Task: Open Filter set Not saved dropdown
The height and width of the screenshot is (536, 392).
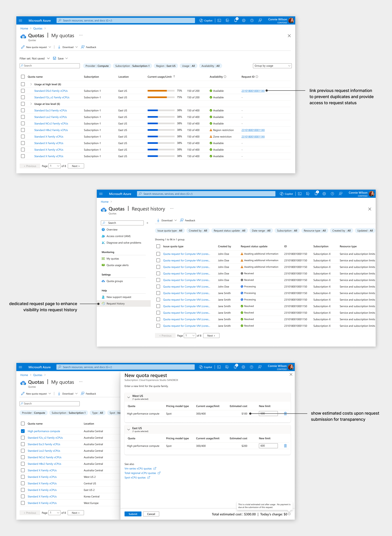Action: point(35,58)
